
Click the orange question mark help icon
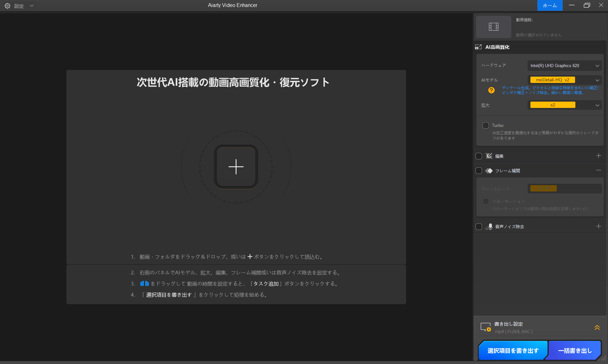(x=491, y=90)
